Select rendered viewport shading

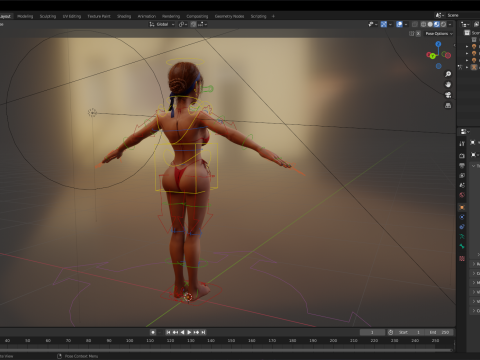[x=443, y=24]
